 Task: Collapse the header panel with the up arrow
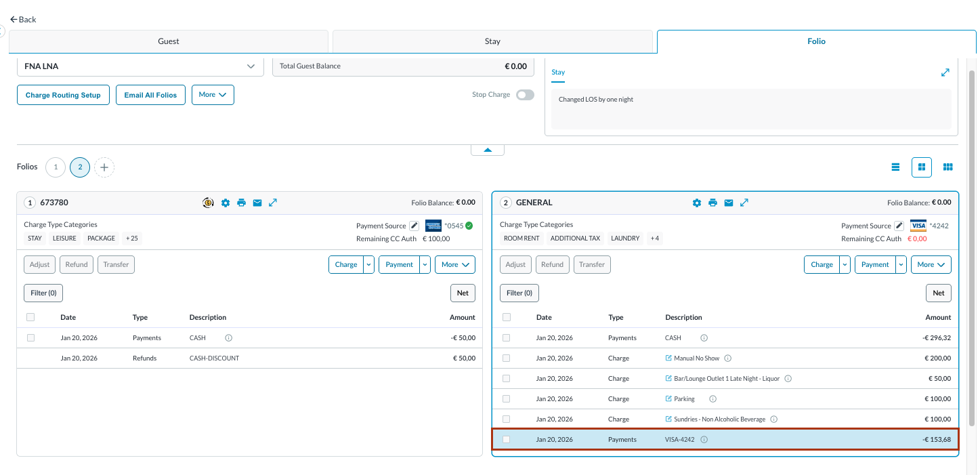tap(488, 150)
